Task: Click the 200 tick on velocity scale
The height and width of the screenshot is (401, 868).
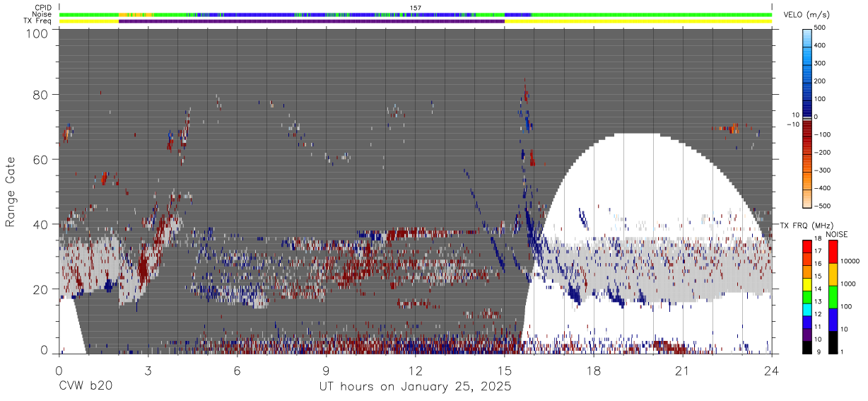Action: 820,81
